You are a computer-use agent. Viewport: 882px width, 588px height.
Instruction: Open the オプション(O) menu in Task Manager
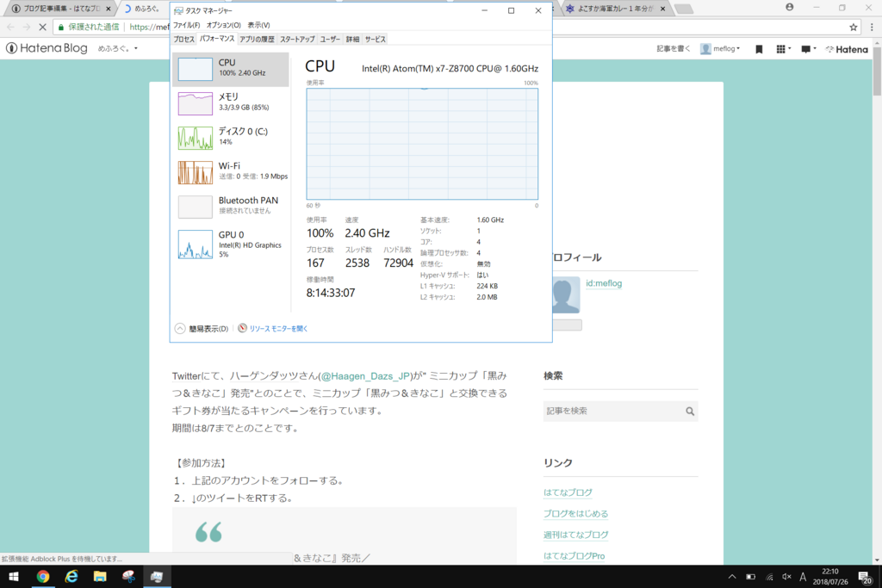coord(223,25)
